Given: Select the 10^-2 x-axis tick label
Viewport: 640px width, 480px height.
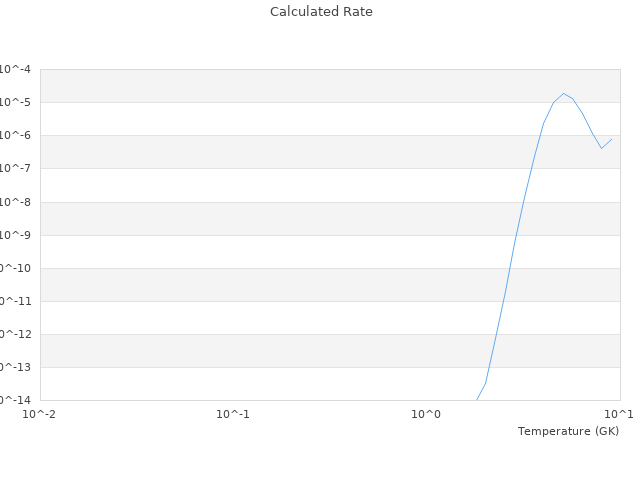Looking at the screenshot, I should [40, 413].
